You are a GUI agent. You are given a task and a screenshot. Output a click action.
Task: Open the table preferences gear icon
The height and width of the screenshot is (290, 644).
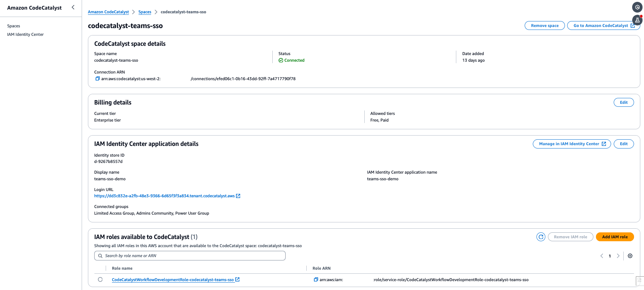630,256
